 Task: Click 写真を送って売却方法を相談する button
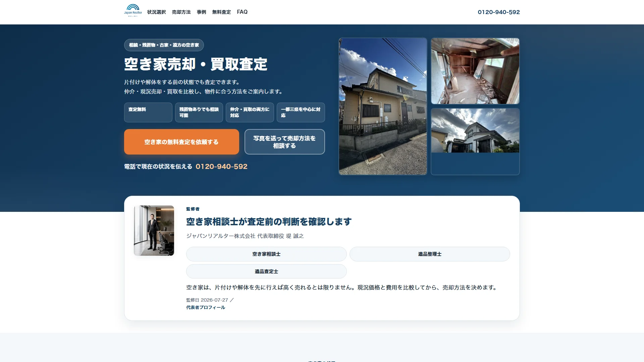tap(285, 142)
